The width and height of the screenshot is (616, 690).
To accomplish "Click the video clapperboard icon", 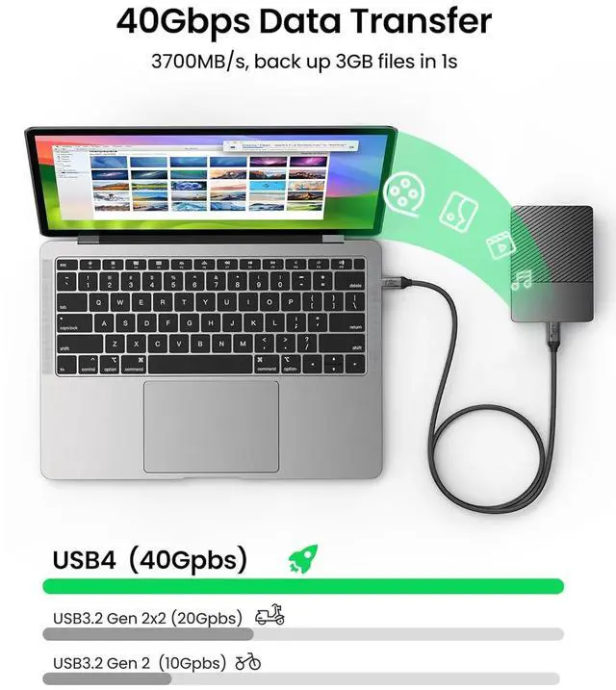I will (x=500, y=244).
